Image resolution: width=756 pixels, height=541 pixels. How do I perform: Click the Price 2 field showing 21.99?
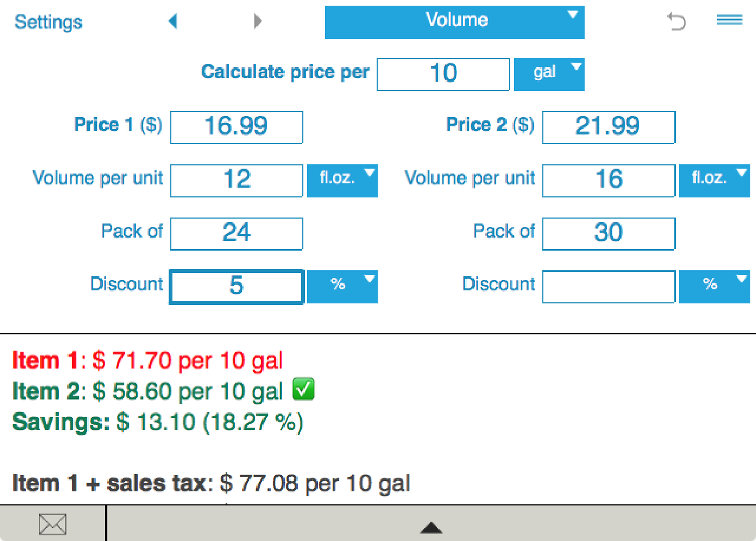click(x=609, y=127)
